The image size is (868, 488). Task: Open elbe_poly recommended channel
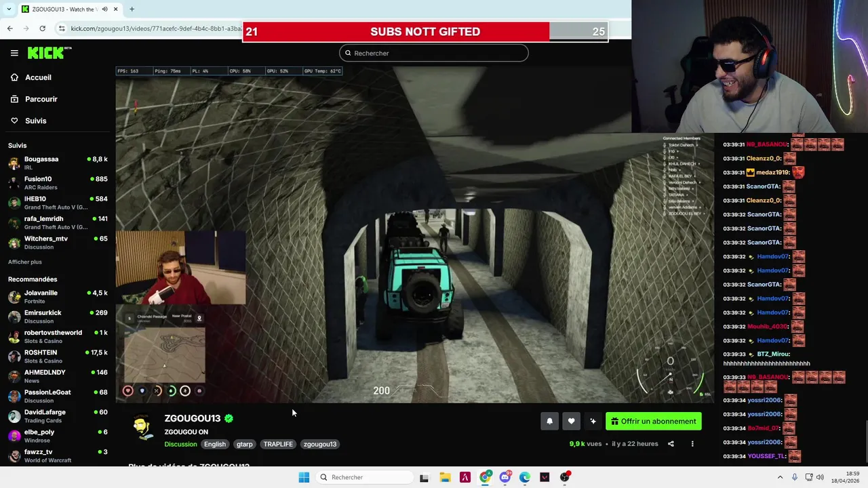[58, 436]
